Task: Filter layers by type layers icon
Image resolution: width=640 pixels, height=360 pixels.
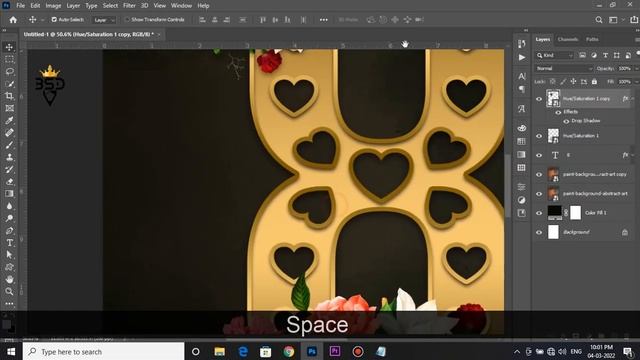Action: (x=605, y=56)
